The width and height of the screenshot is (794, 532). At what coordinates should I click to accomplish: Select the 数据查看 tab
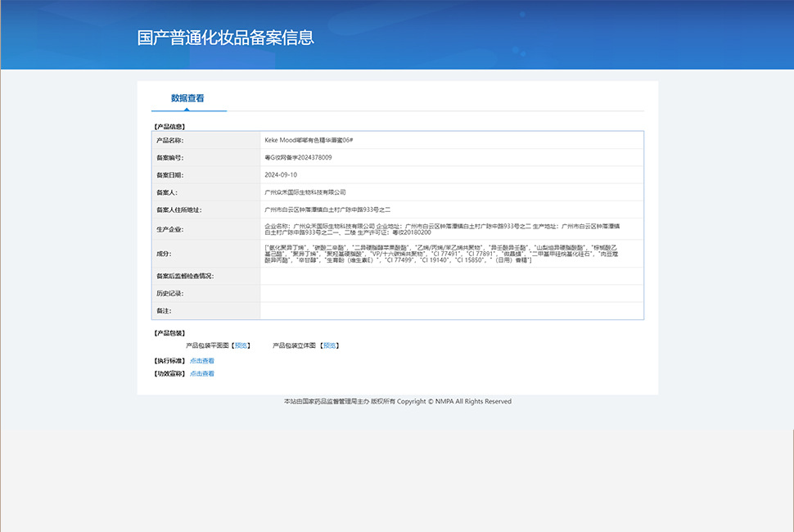click(x=187, y=98)
